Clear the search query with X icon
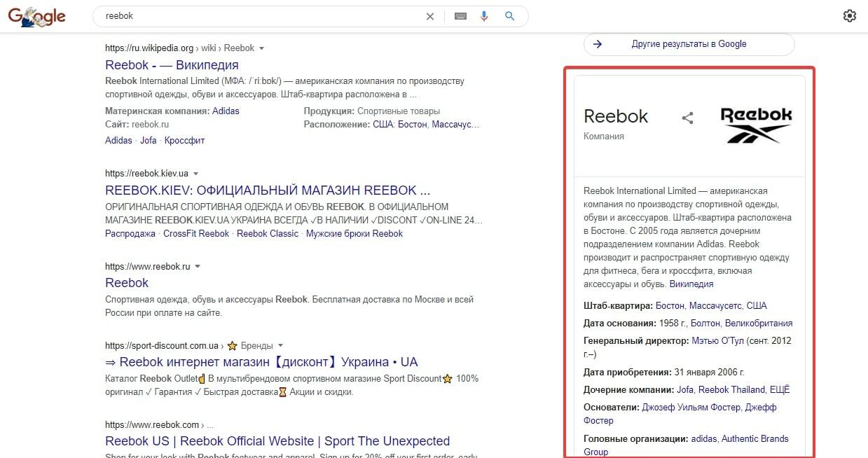 (x=430, y=16)
